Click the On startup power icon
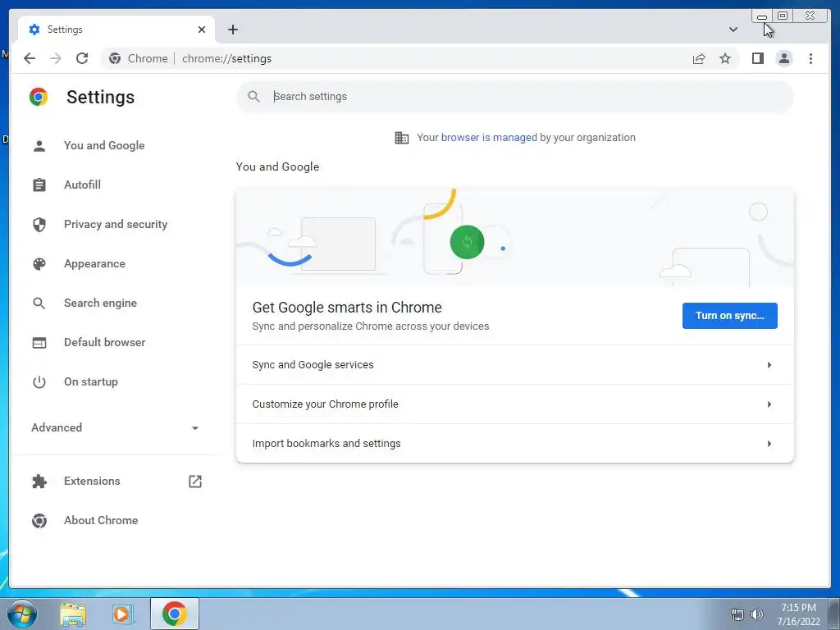This screenshot has height=630, width=840. point(39,382)
